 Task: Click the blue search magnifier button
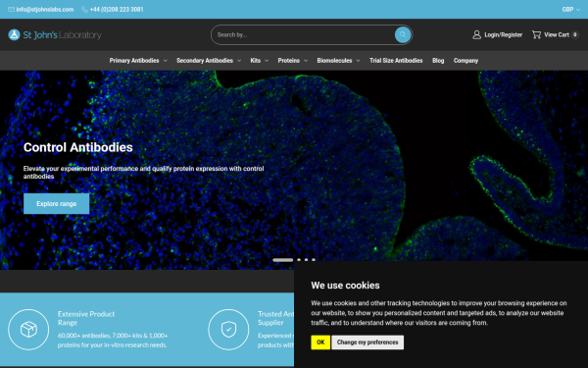point(403,35)
